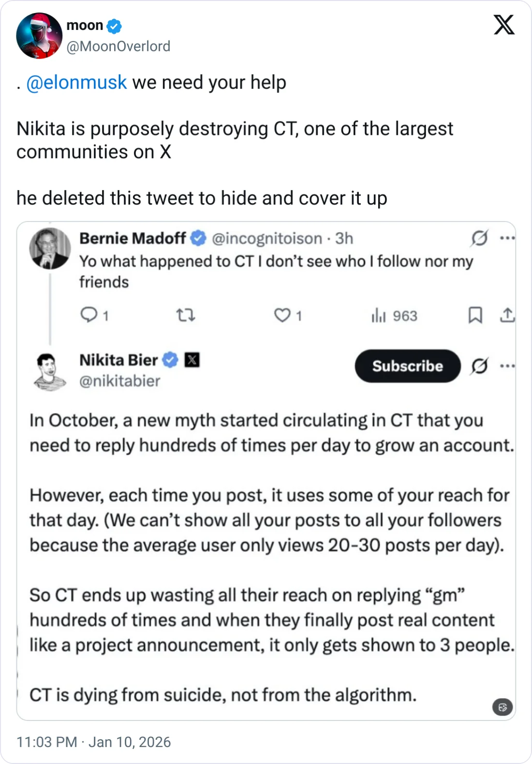This screenshot has width=532, height=764.
Task: Open reply icon on Bernie Madoff's post
Action: pos(89,315)
